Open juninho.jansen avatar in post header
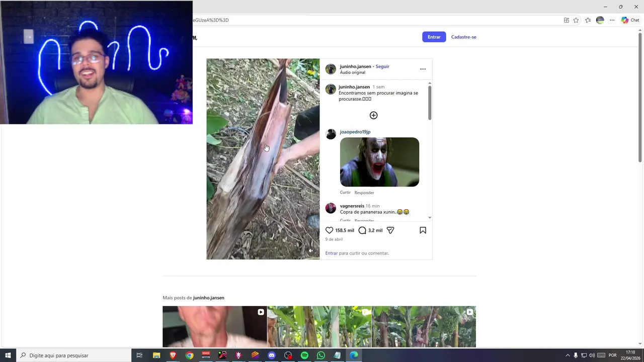Screen dimensions: 644x362 [x=331, y=69]
